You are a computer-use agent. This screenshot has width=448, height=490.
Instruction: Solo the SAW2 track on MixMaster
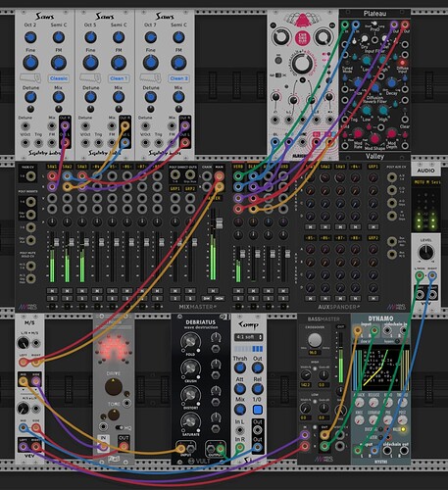tap(67, 298)
